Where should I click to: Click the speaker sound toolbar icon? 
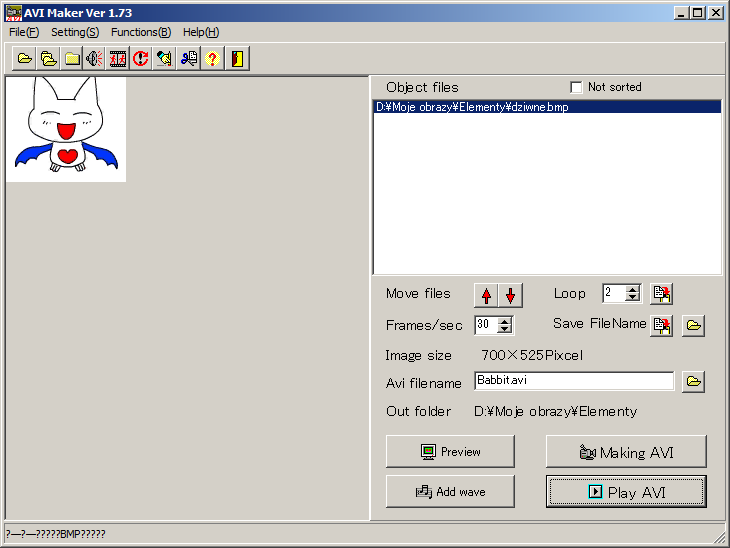coord(95,59)
